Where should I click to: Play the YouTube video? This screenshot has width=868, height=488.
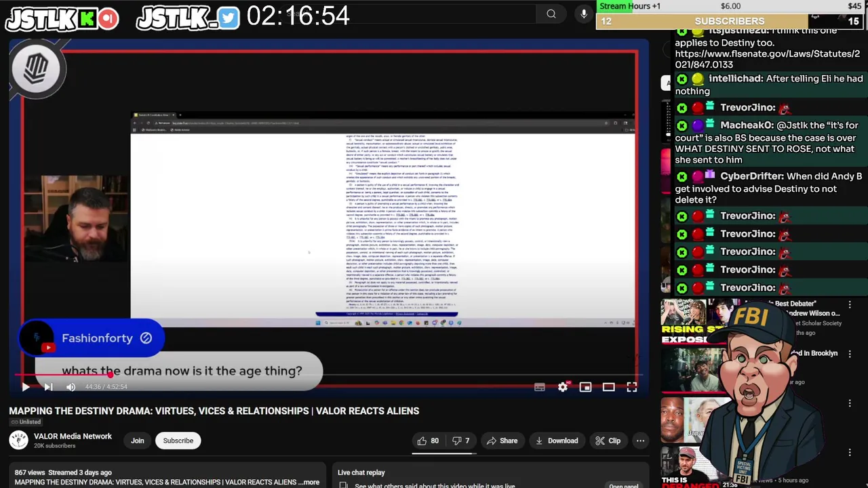coord(25,387)
